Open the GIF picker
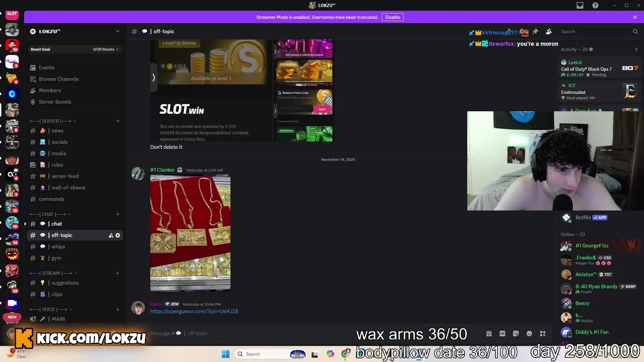 [502, 333]
